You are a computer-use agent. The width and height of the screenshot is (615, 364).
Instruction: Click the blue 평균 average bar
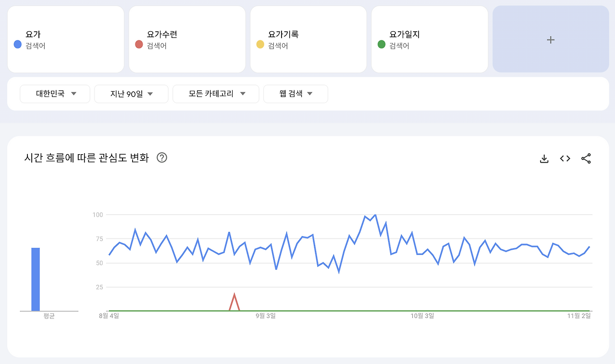pos(35,279)
